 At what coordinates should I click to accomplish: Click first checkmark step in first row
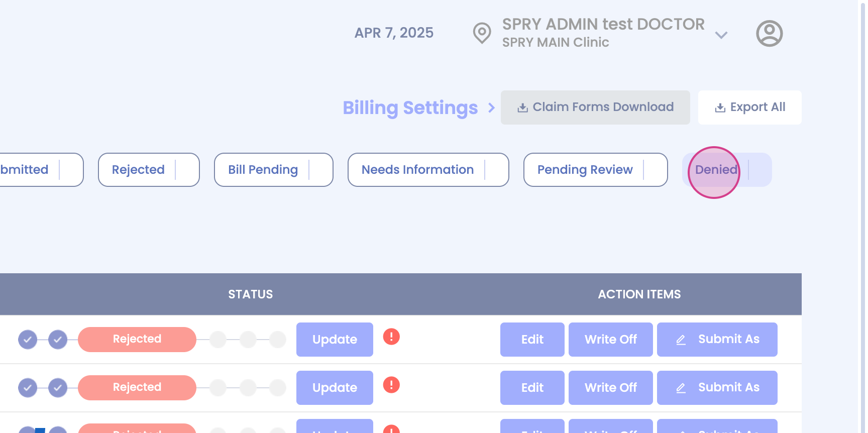28,340
